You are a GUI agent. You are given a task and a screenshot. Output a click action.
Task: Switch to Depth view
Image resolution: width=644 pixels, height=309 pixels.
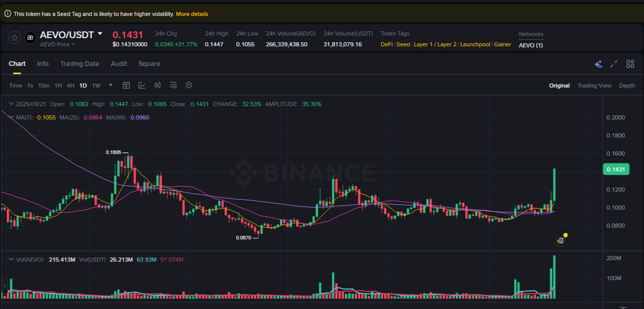[x=627, y=85]
